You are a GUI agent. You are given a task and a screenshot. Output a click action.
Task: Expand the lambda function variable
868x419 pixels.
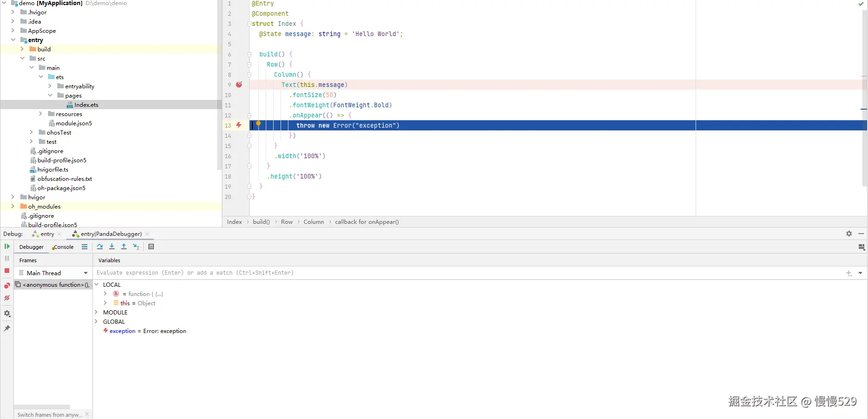pos(105,294)
